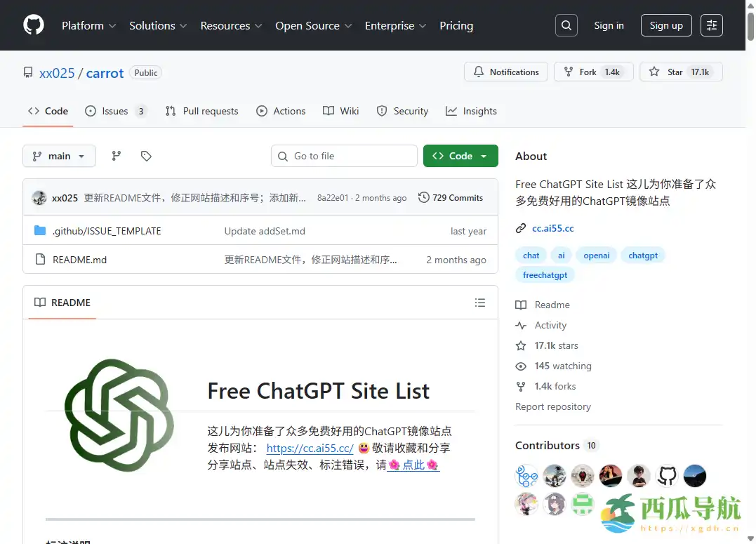Open the command palette icon beside Sign up
The image size is (756, 544).
(711, 25)
